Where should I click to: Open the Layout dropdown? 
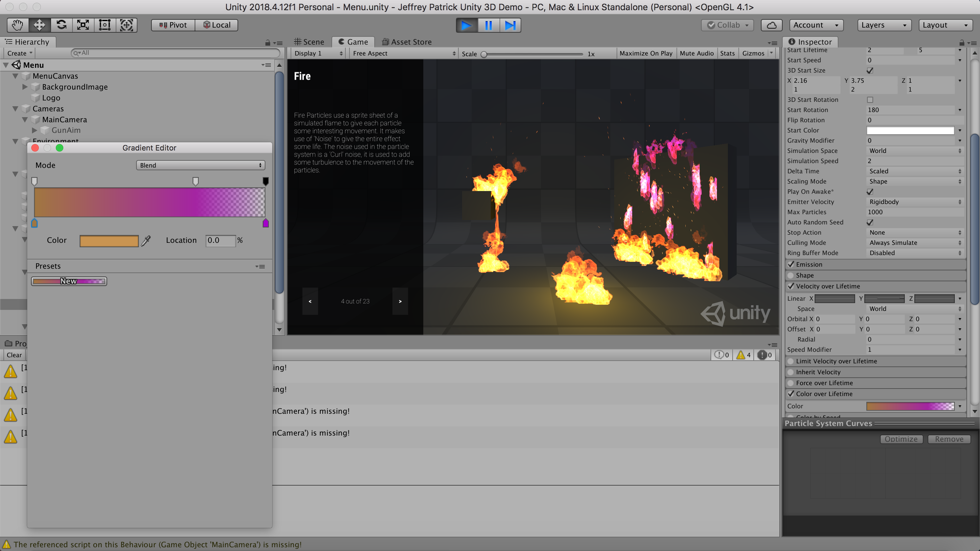[x=945, y=25]
